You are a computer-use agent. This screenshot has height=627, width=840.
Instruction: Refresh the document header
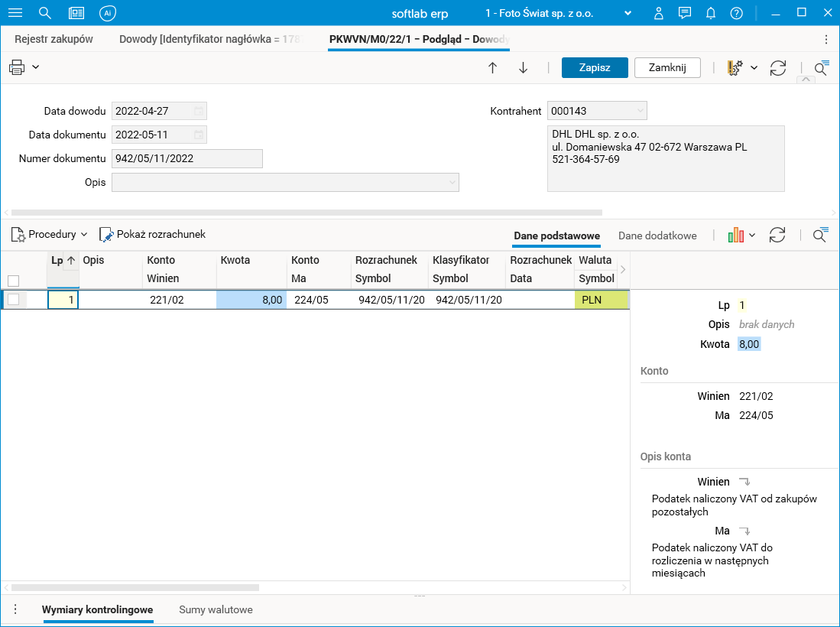coord(778,67)
